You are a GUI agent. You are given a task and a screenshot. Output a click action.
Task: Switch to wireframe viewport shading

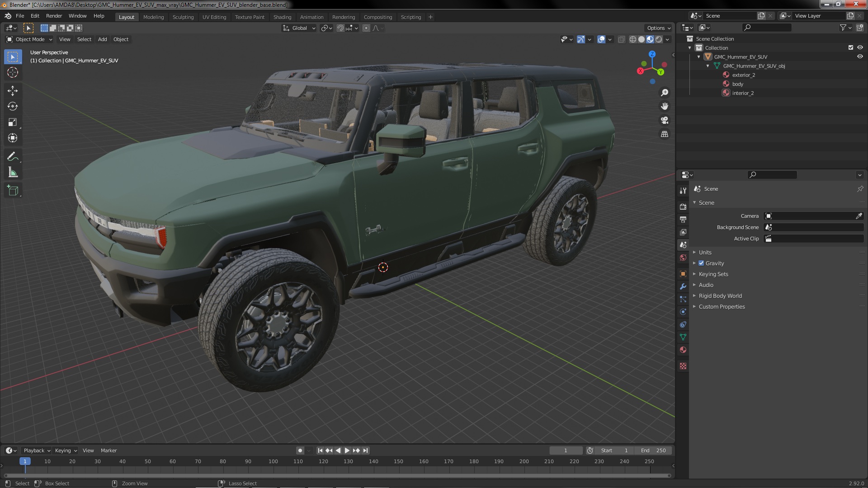point(633,39)
